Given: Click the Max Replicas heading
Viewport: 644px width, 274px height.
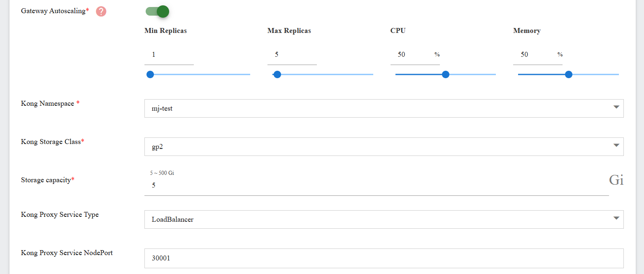Looking at the screenshot, I should point(289,31).
